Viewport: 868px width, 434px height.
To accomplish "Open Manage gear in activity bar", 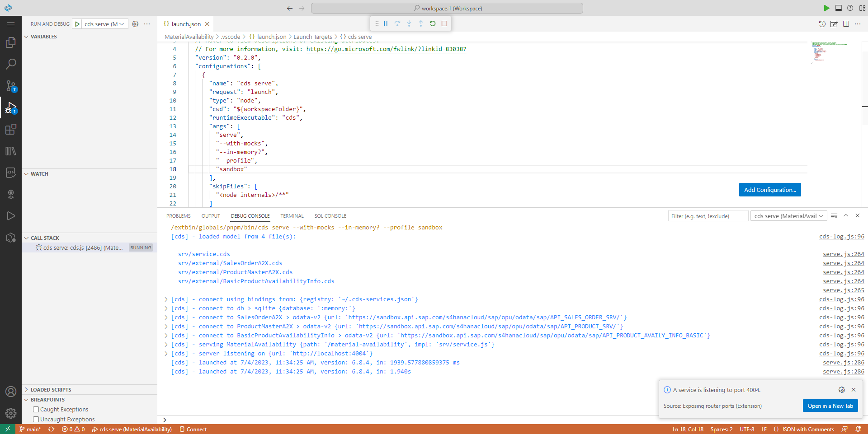I will click(11, 413).
